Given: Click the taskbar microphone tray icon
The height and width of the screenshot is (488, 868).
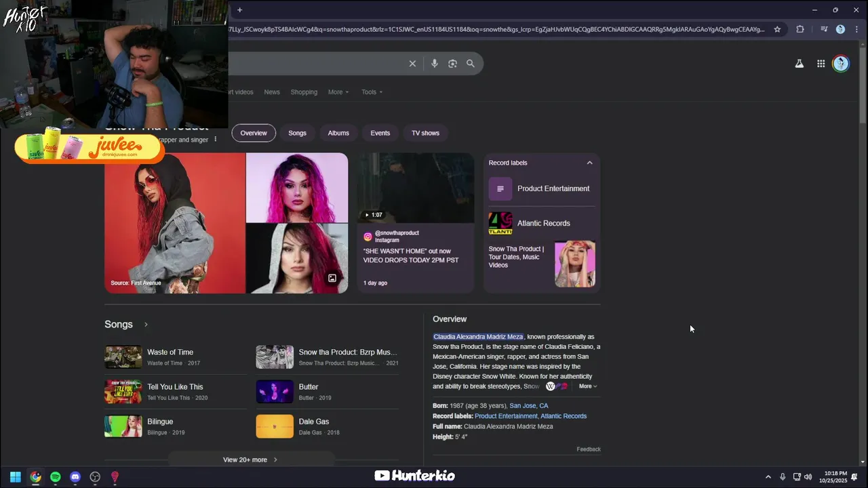Looking at the screenshot, I should [783, 477].
